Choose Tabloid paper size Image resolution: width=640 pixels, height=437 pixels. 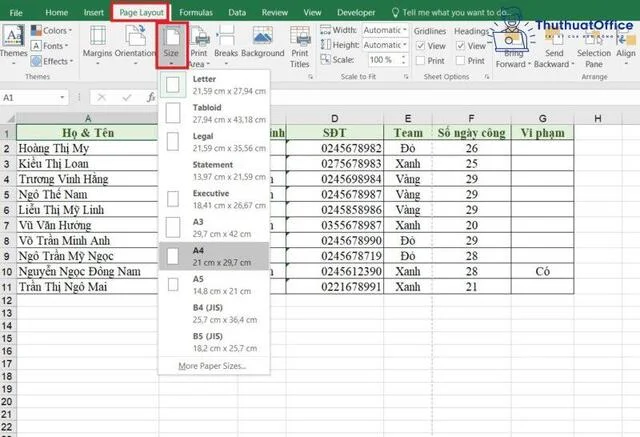[x=214, y=113]
